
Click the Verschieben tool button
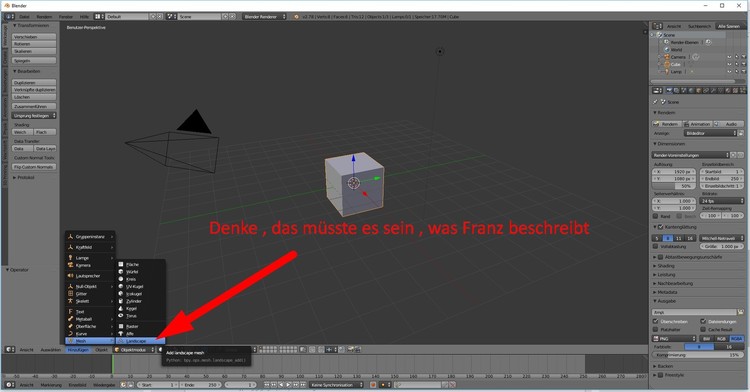(x=34, y=37)
